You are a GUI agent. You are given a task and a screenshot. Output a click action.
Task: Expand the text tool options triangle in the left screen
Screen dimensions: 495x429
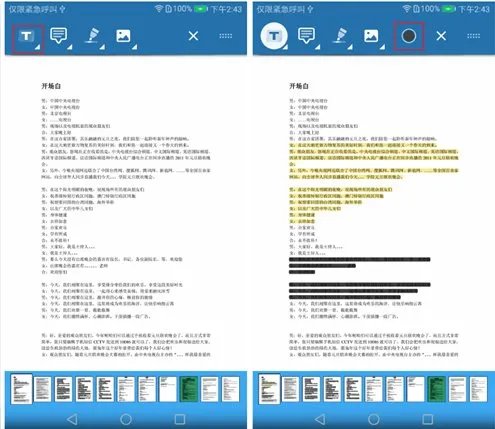[x=38, y=48]
